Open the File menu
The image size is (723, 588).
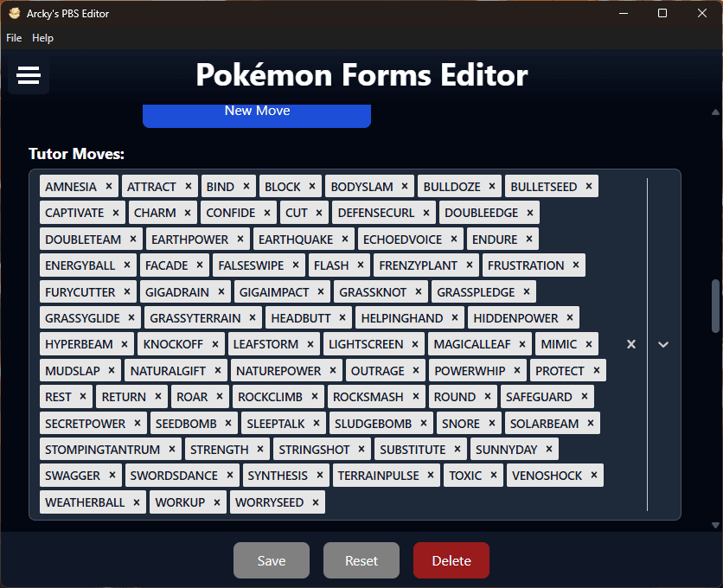[14, 38]
